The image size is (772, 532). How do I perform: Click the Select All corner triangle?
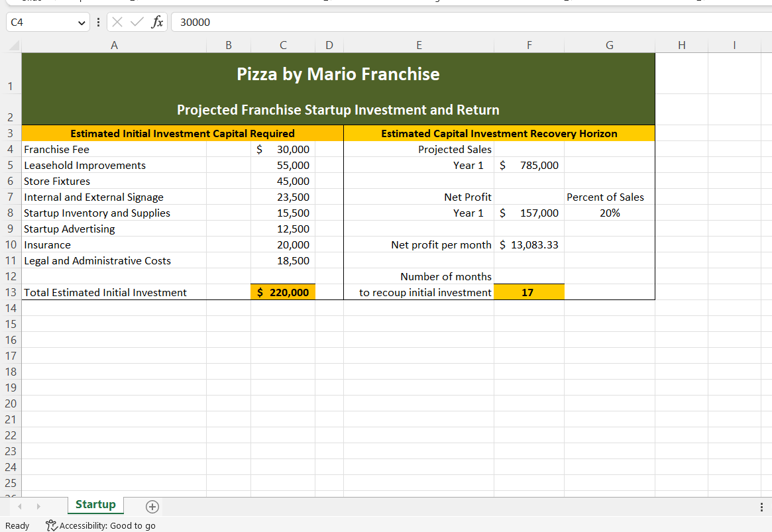coord(14,46)
